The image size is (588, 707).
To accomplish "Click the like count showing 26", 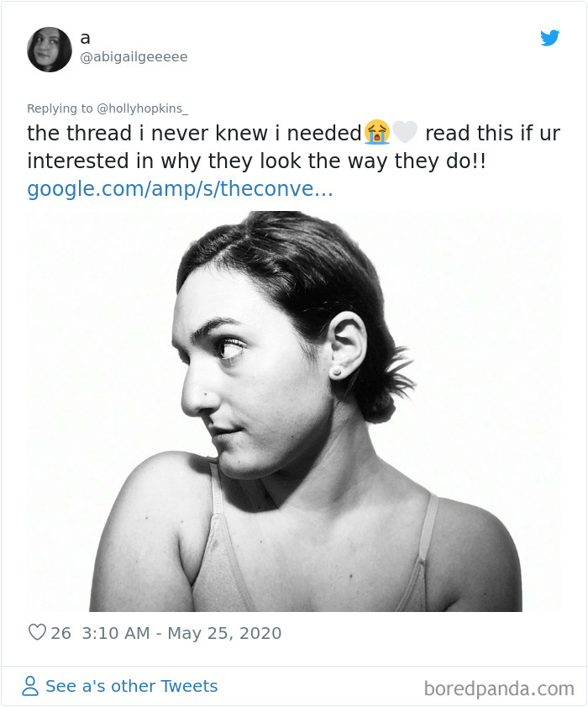I will pos(60,633).
